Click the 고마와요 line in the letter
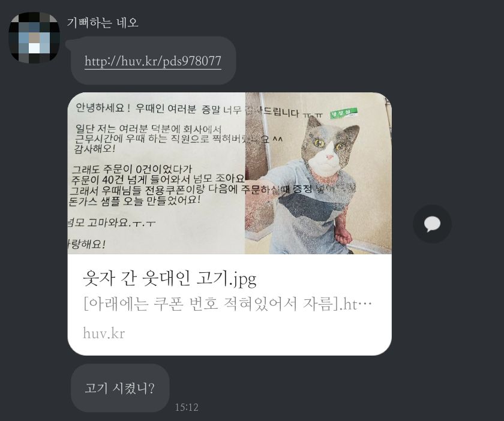 pyautogui.click(x=112, y=222)
